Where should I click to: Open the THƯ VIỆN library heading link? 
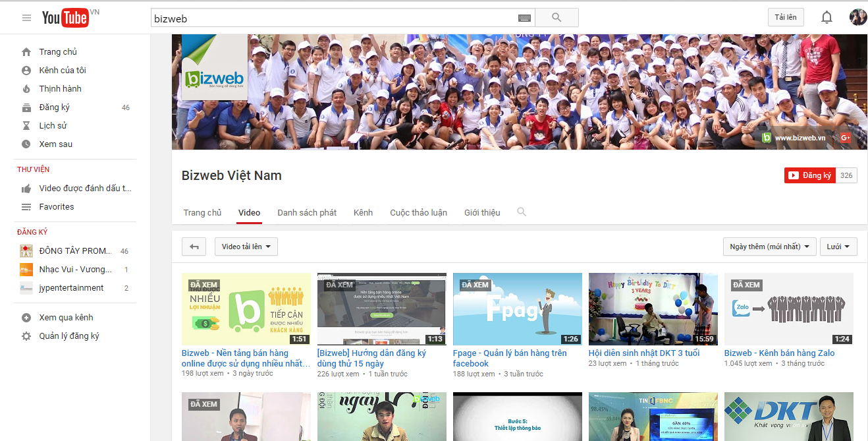pyautogui.click(x=34, y=170)
